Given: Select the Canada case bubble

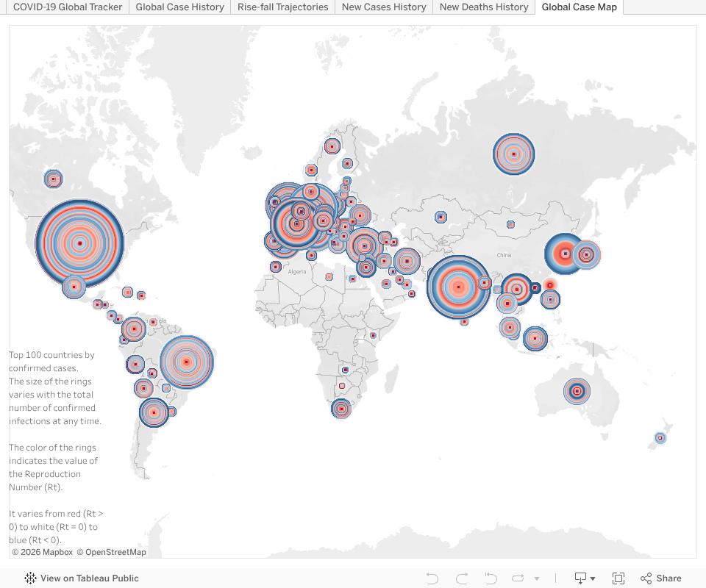Looking at the screenshot, I should click(53, 179).
